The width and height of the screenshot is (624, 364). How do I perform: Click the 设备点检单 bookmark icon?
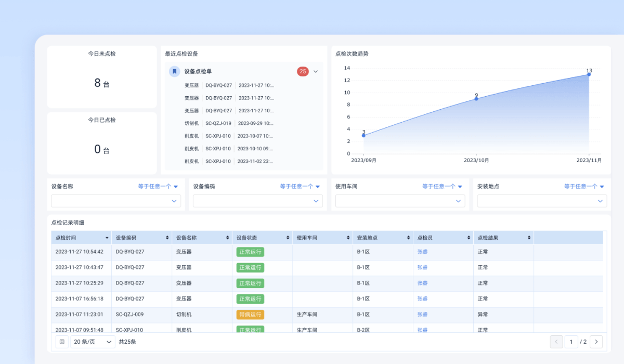click(175, 71)
